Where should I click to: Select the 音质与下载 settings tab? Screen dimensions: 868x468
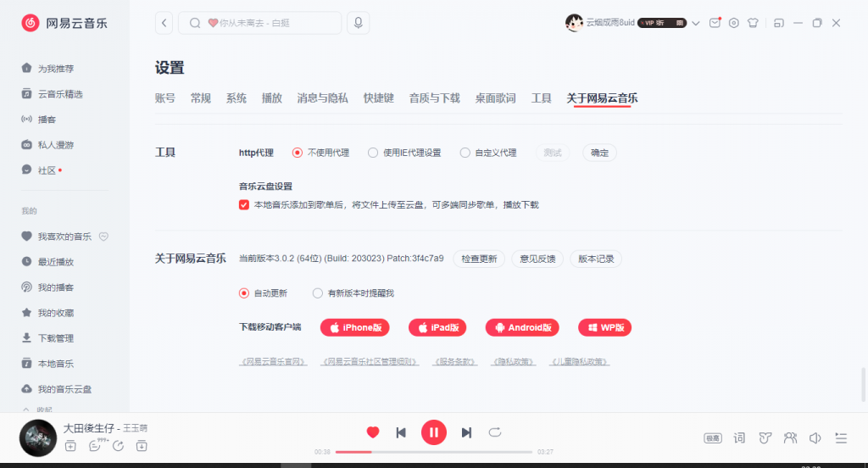click(435, 98)
